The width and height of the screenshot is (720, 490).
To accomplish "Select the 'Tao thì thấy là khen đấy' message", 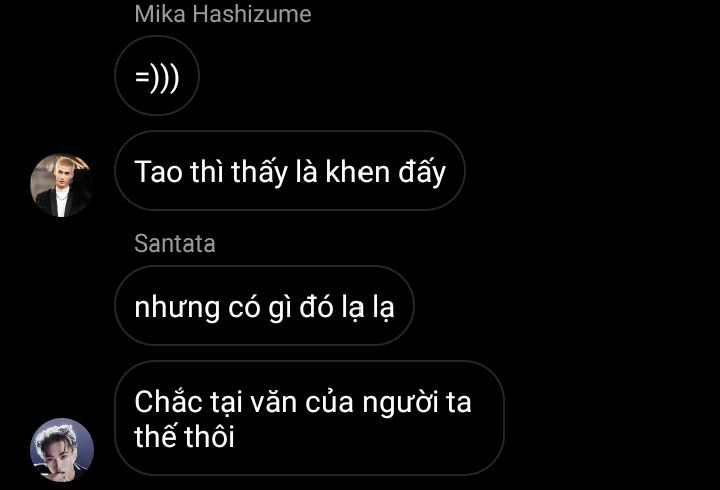I will [290, 171].
